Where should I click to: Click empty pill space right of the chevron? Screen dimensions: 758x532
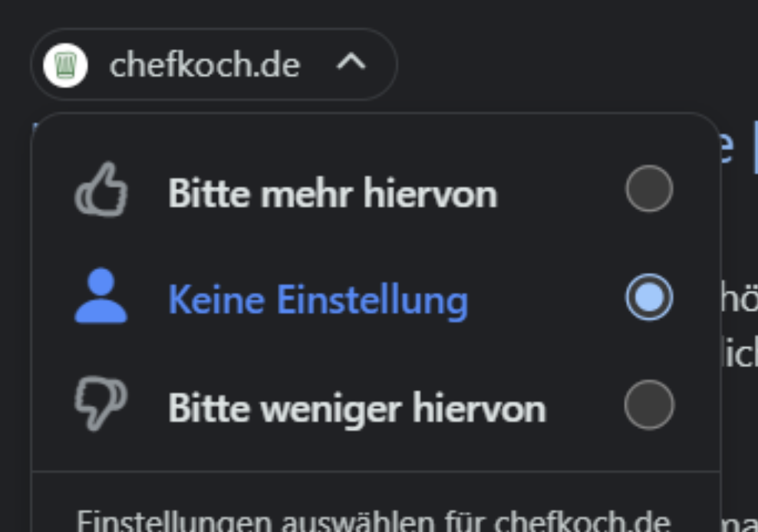click(382, 64)
